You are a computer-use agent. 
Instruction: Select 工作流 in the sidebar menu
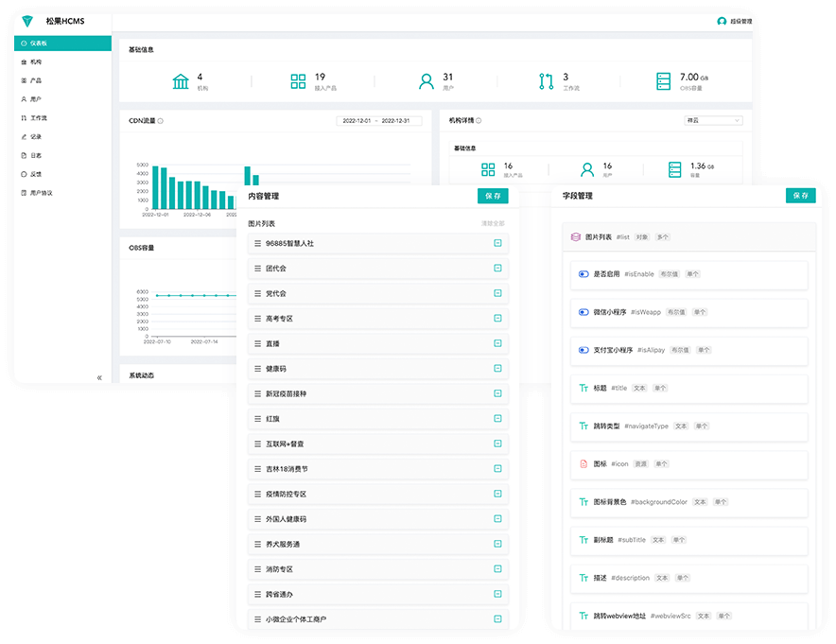click(x=38, y=118)
